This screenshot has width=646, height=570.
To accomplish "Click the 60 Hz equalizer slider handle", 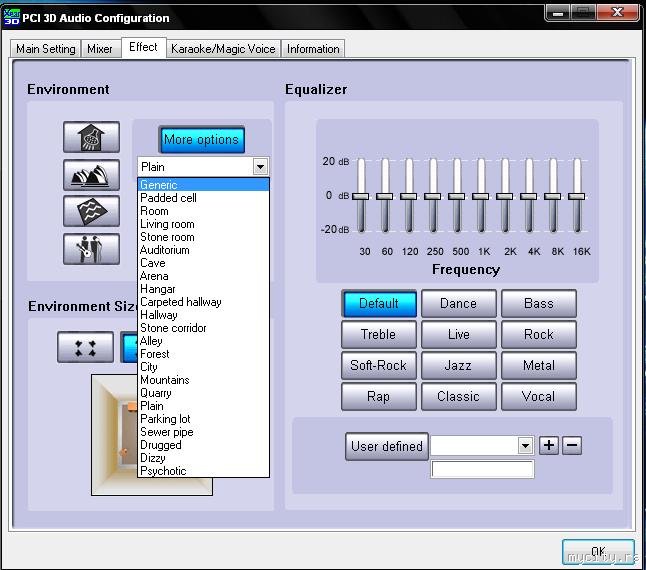I will 384,196.
